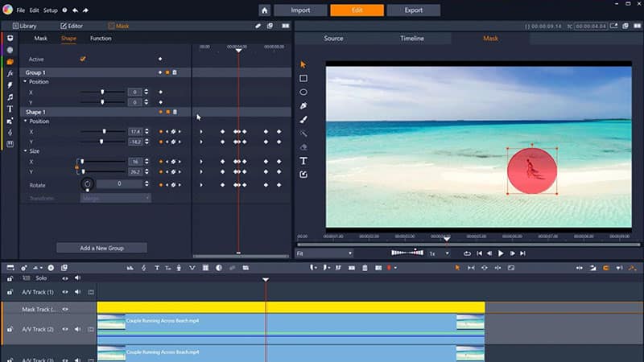Click the Import button
The height and width of the screenshot is (362, 644).
[300, 10]
